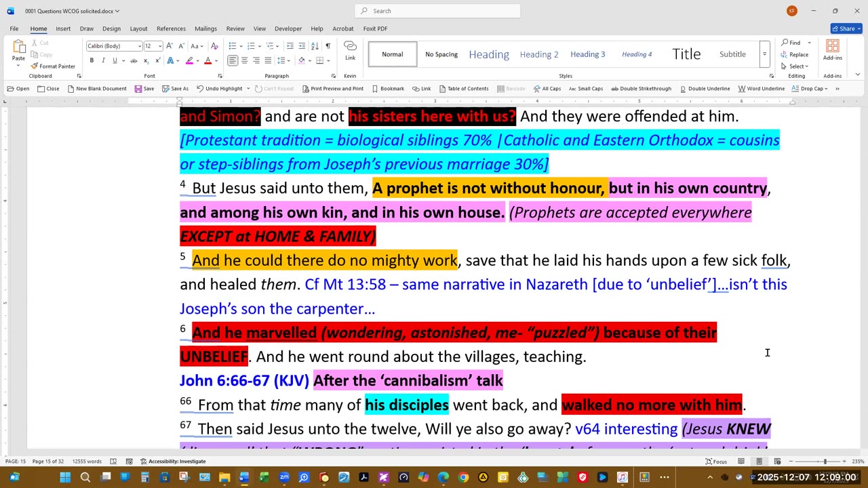The width and height of the screenshot is (868, 488).
Task: Click the Paste clipboard icon
Action: point(18,47)
